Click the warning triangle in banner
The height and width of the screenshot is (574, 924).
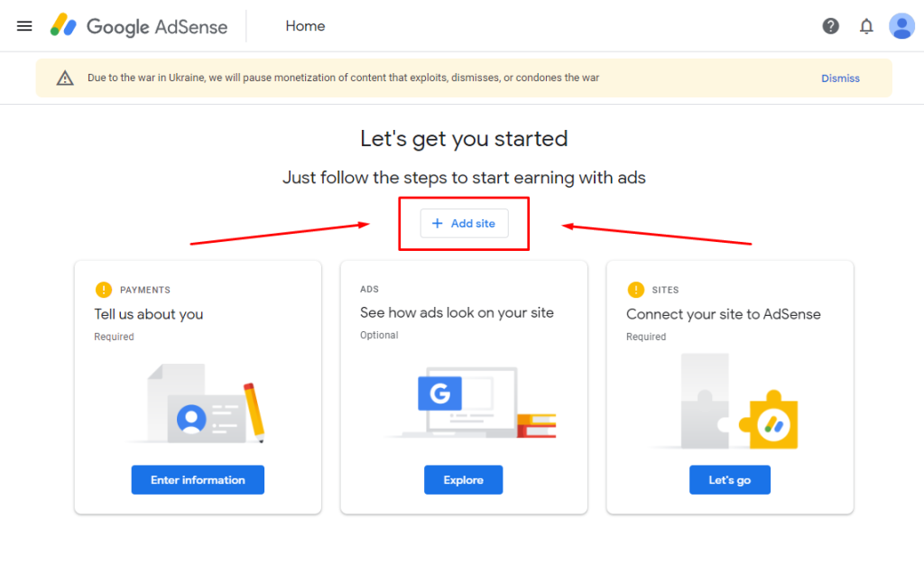[x=65, y=79]
